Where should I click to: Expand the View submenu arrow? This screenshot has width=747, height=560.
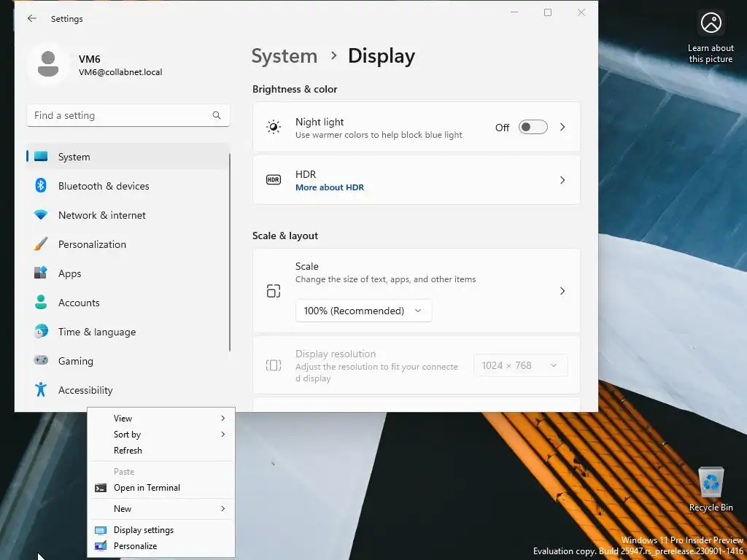(x=223, y=418)
